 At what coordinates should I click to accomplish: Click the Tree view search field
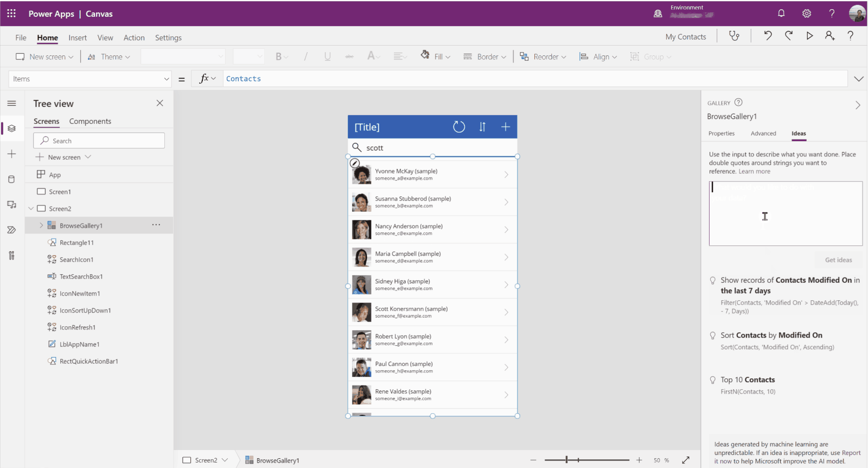click(99, 141)
